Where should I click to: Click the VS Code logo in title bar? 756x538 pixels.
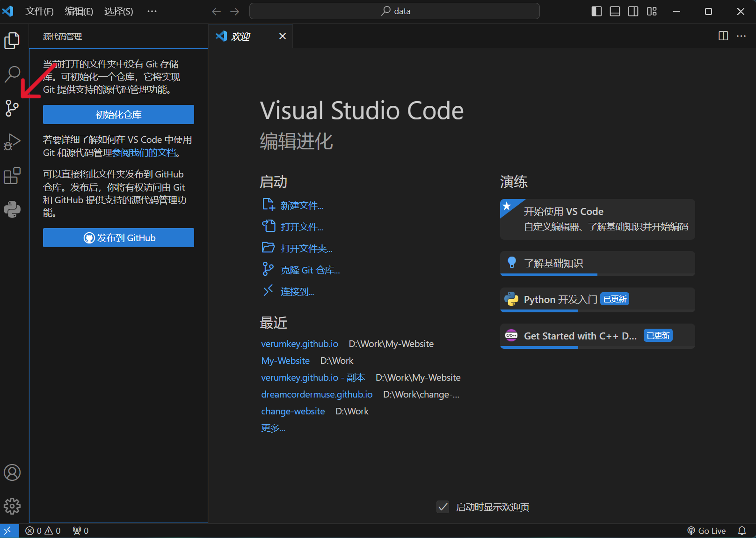coord(8,11)
